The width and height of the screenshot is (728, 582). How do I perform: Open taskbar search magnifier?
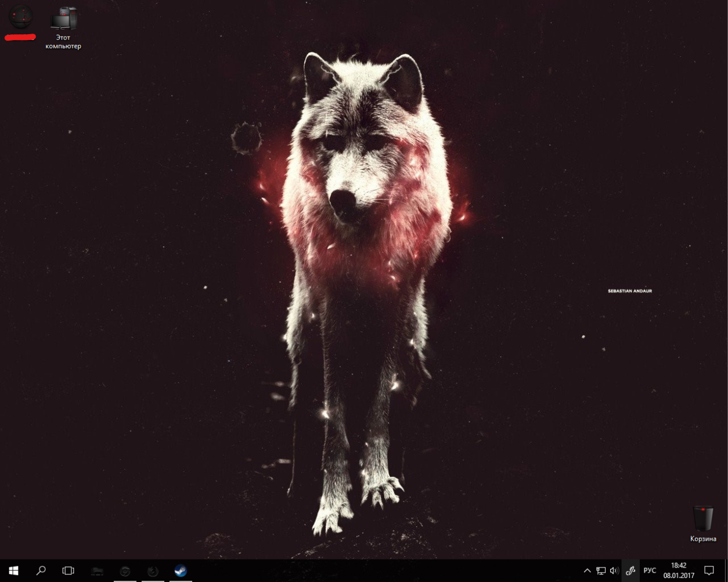click(41, 570)
